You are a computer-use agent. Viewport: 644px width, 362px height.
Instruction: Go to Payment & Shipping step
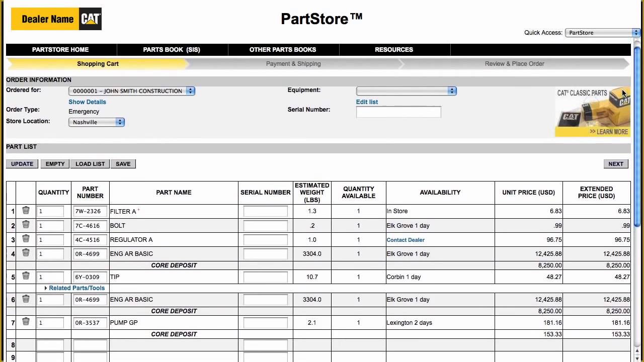(293, 64)
